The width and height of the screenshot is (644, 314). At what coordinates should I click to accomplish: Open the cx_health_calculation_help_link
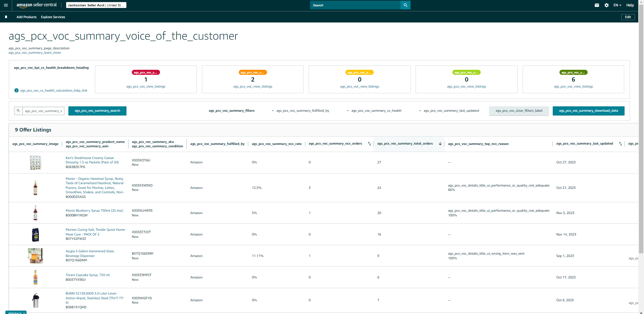(54, 91)
